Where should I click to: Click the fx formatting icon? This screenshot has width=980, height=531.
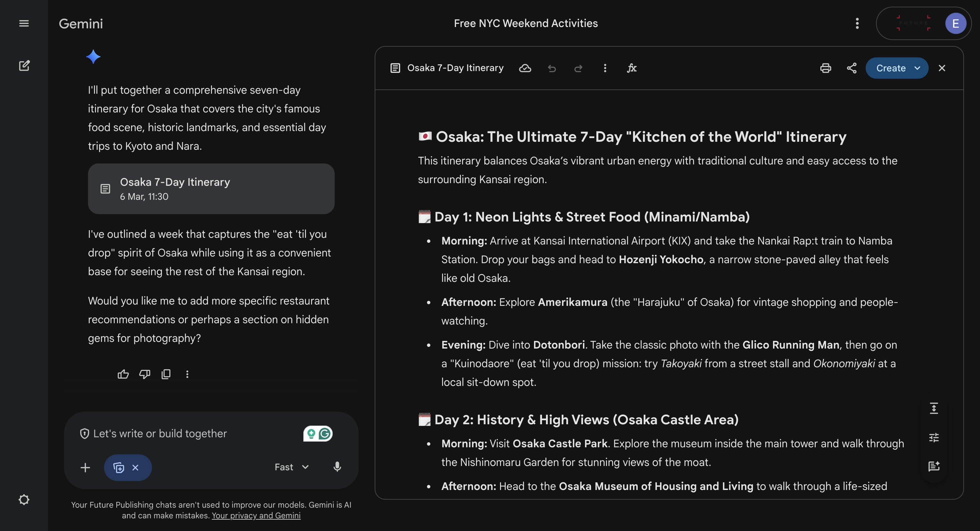point(632,68)
